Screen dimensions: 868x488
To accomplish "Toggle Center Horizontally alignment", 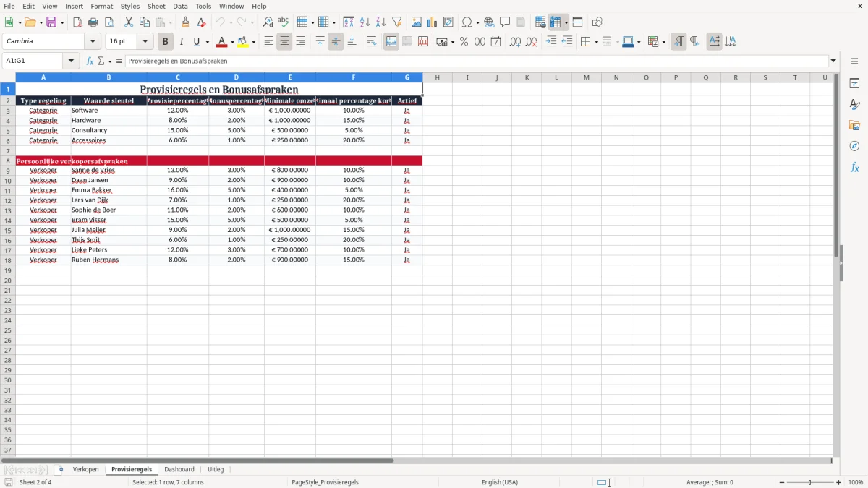I will tap(284, 42).
